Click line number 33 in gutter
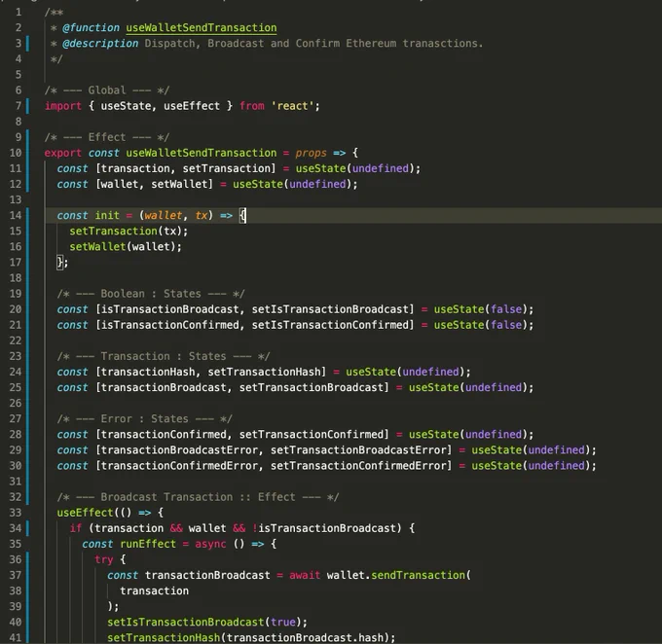This screenshot has height=644, width=662. [x=16, y=513]
